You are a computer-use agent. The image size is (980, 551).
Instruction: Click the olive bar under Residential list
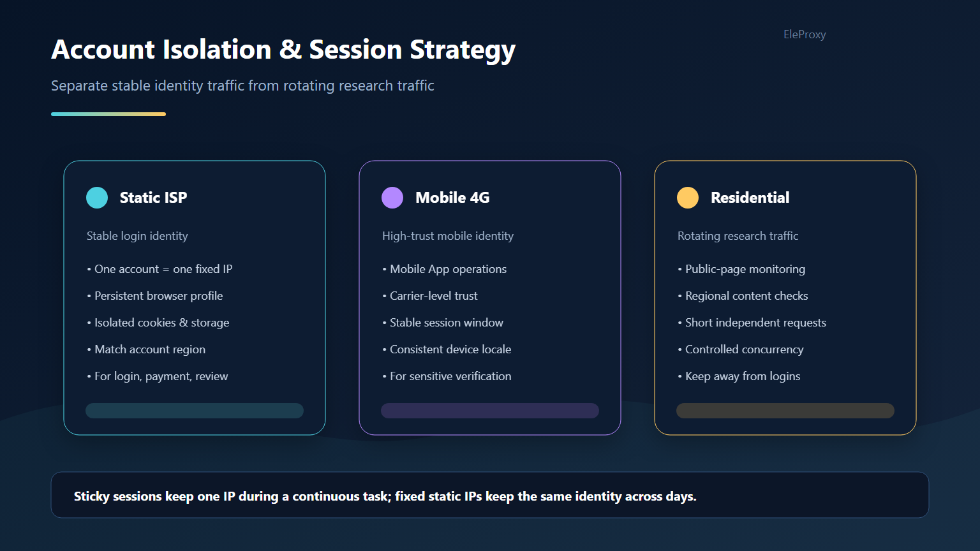tap(785, 411)
